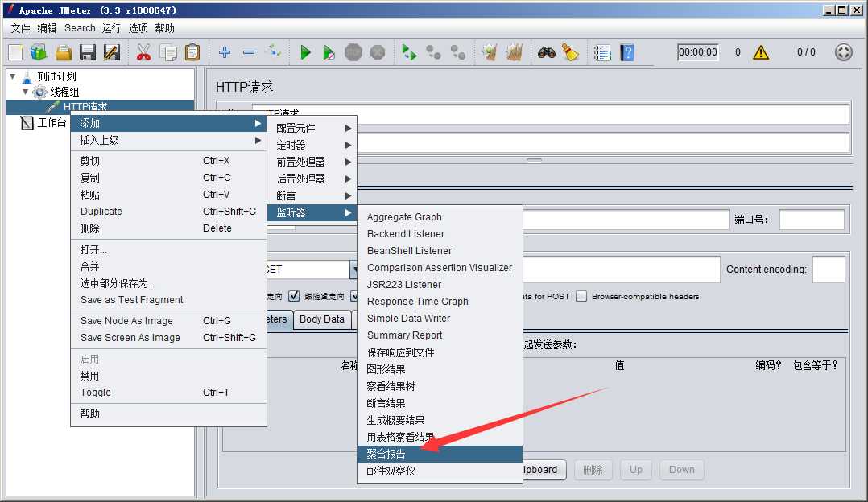Toggle Browser-compatible headers checkbox

tap(581, 296)
